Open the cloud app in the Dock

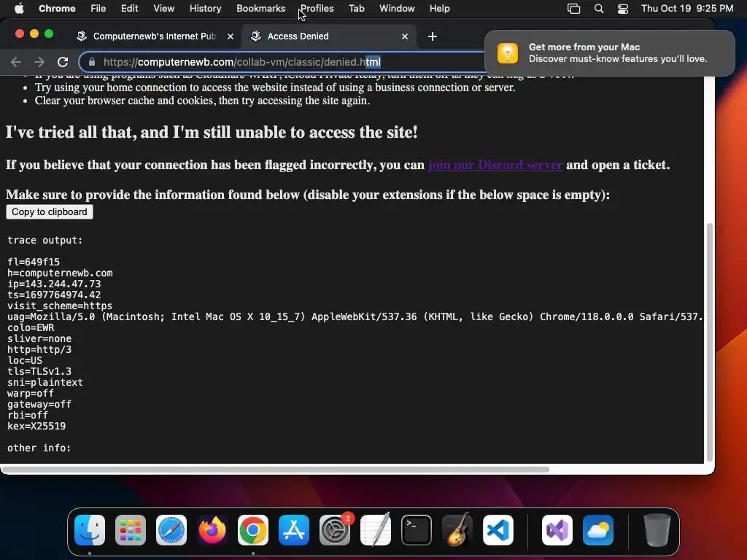point(598,530)
